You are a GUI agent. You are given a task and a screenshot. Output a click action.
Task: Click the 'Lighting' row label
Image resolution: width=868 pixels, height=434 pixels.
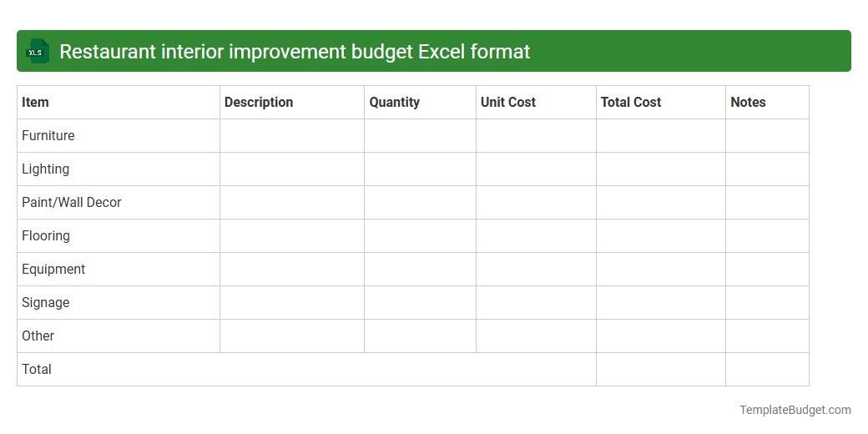click(x=45, y=169)
